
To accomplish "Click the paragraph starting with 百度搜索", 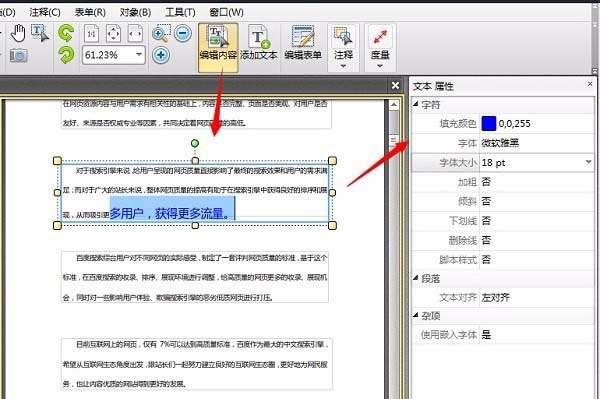I will pos(195,277).
